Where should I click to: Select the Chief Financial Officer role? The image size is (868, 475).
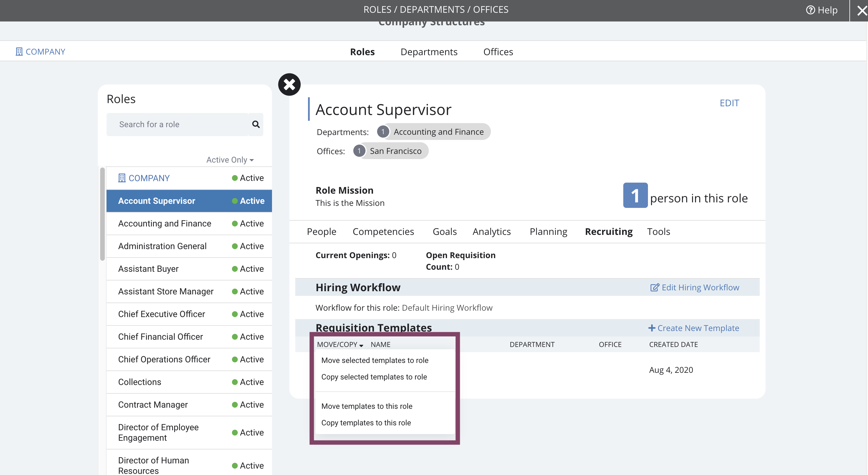189,337
